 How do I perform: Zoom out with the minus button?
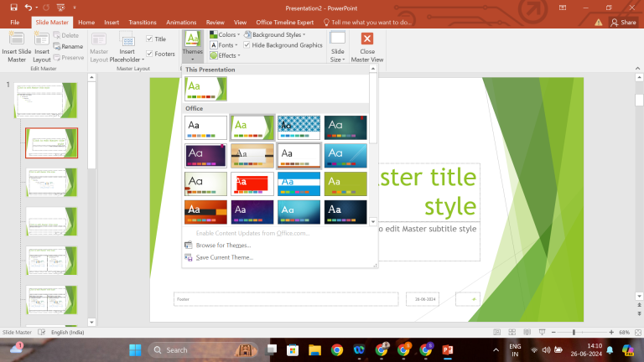(553, 332)
